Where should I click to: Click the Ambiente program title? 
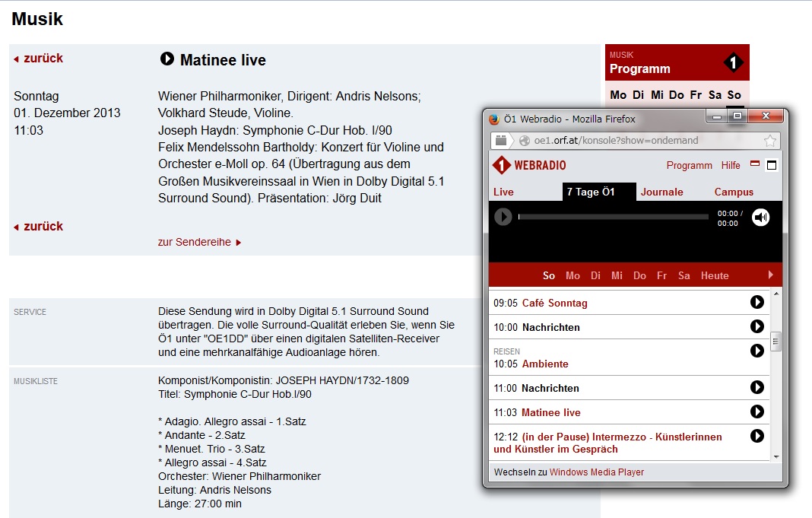pos(545,364)
